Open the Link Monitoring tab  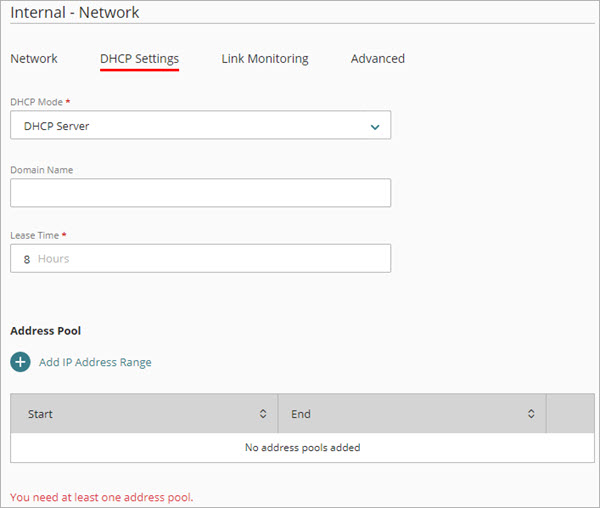[264, 59]
